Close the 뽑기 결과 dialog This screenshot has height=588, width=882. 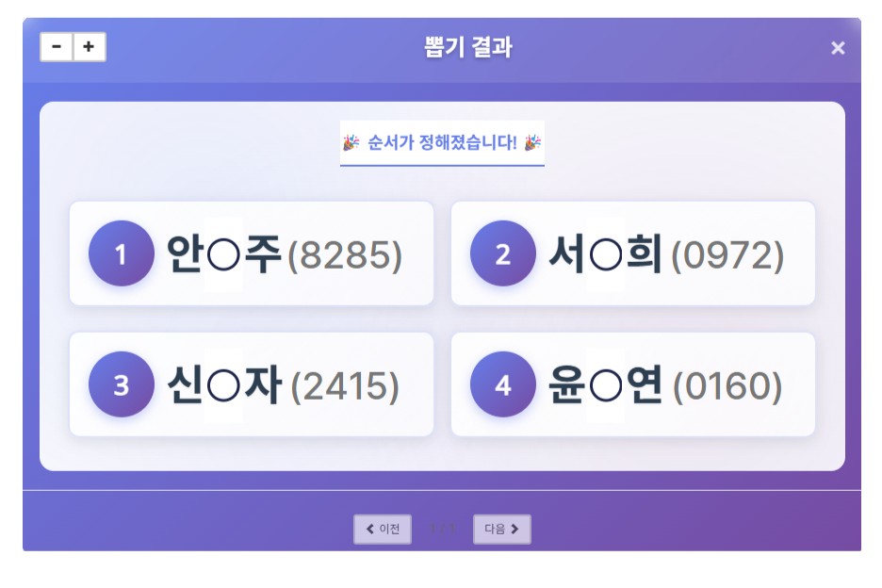(x=838, y=48)
